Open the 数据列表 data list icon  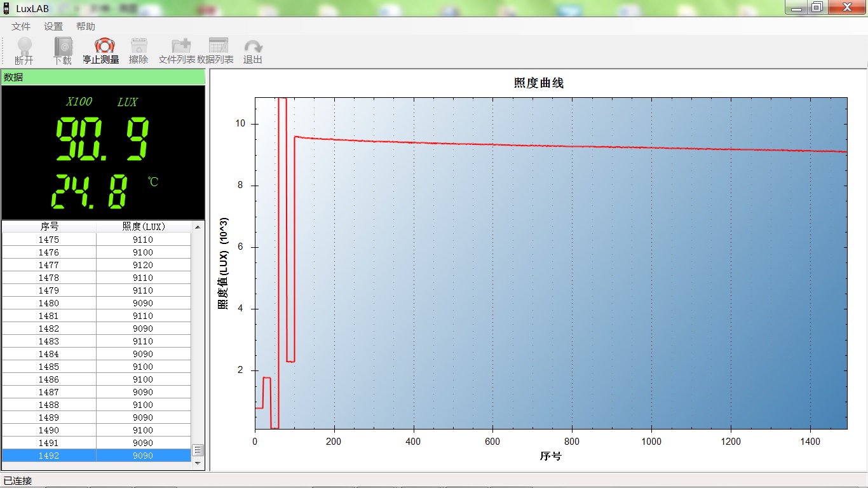tap(215, 51)
